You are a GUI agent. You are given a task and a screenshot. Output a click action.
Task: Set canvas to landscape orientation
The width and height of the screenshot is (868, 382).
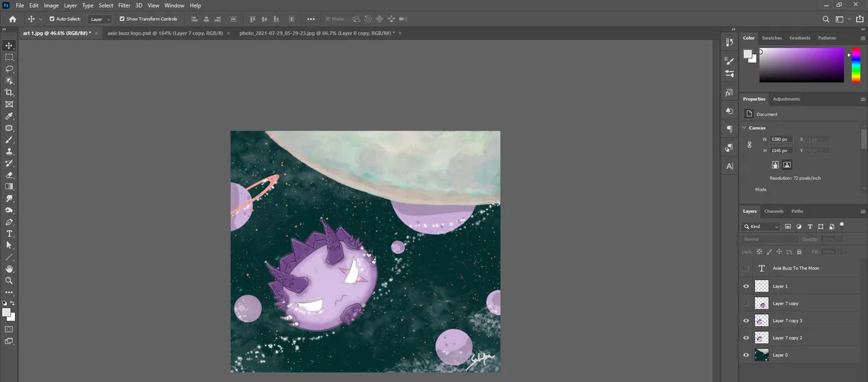tap(787, 165)
